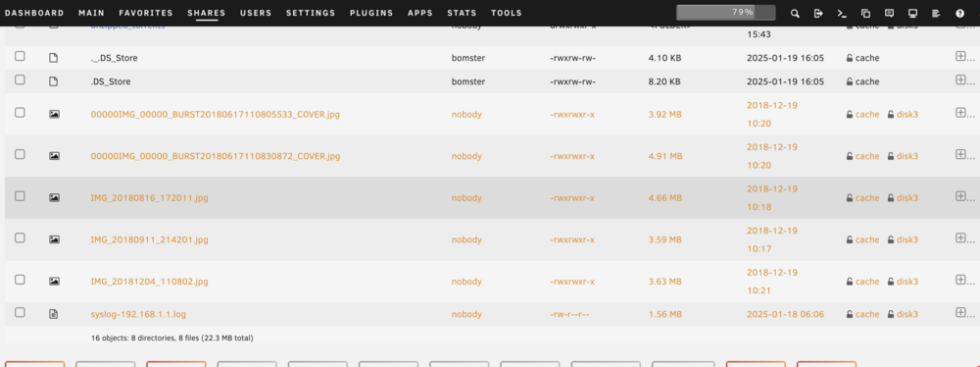Image resolution: width=980 pixels, height=367 pixels.
Task: Check the box for syslog-192.168.1.1.log
Action: 20,312
